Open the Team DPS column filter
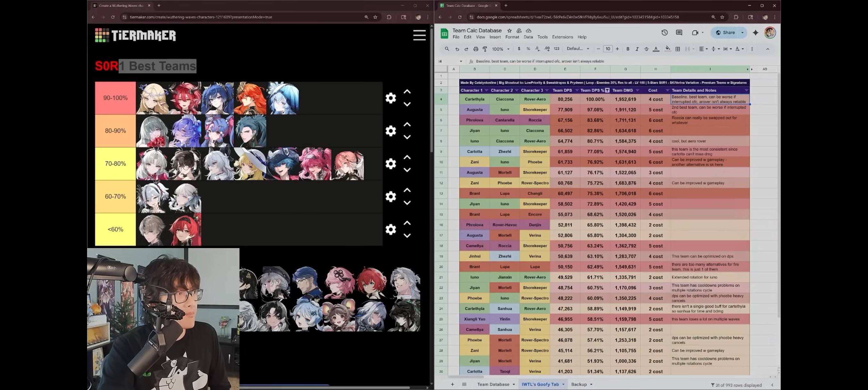This screenshot has width=868, height=390. click(577, 90)
